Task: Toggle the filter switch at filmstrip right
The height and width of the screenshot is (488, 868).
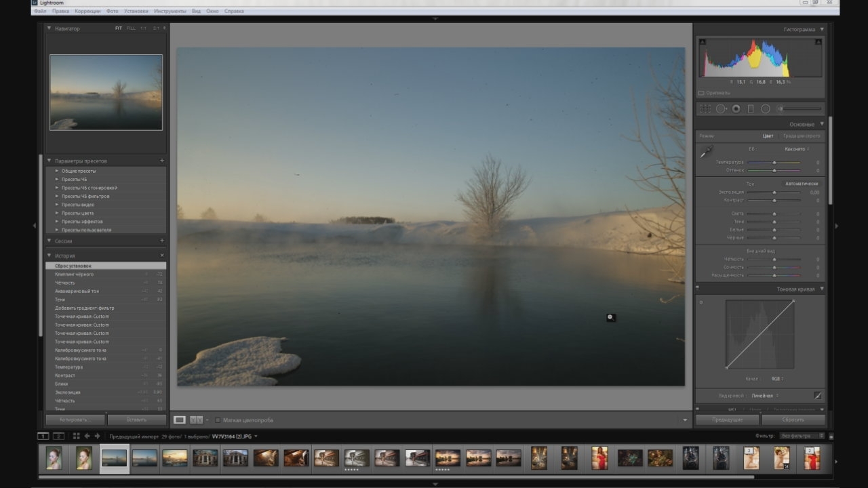Action: pyautogui.click(x=831, y=436)
